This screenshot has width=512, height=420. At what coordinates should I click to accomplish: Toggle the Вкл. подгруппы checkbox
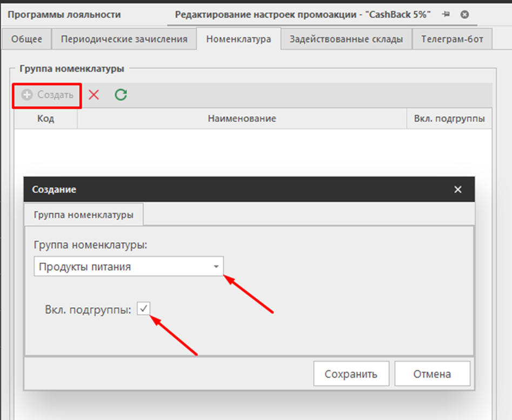[144, 309]
